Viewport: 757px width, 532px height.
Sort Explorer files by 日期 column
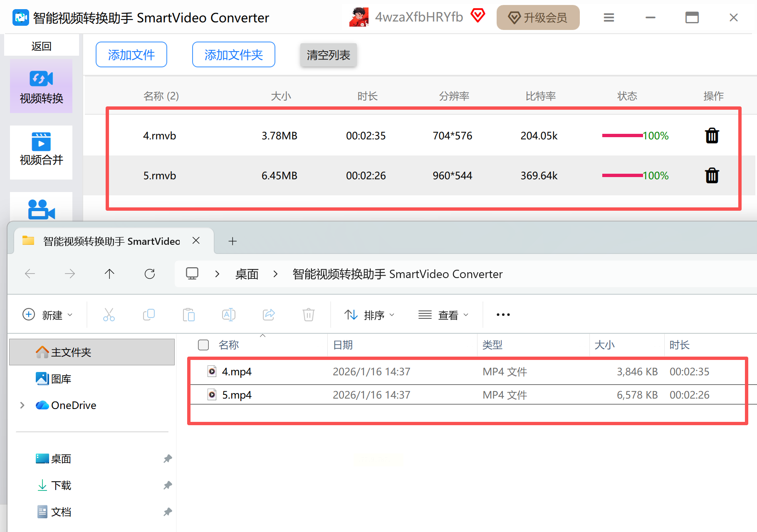click(x=343, y=345)
